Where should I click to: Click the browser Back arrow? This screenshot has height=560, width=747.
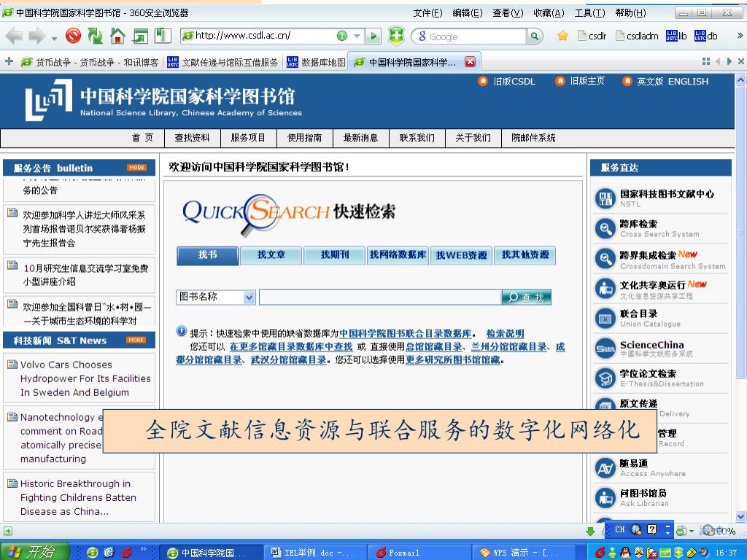(x=15, y=36)
